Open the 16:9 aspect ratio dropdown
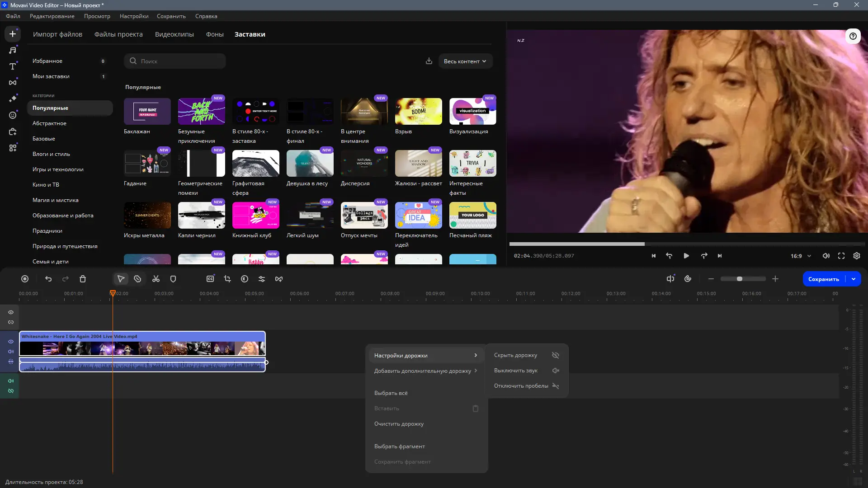868x488 pixels. (x=801, y=256)
